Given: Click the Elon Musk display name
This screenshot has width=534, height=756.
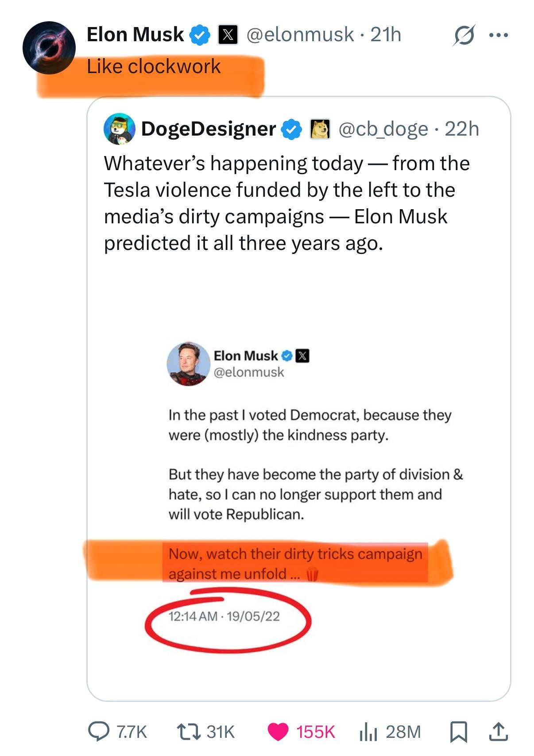Looking at the screenshot, I should 135,35.
